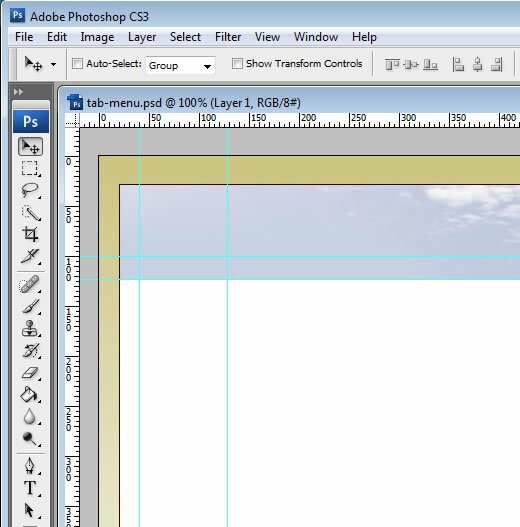Select the Paint Bucket tool
The image size is (520, 527).
30,395
